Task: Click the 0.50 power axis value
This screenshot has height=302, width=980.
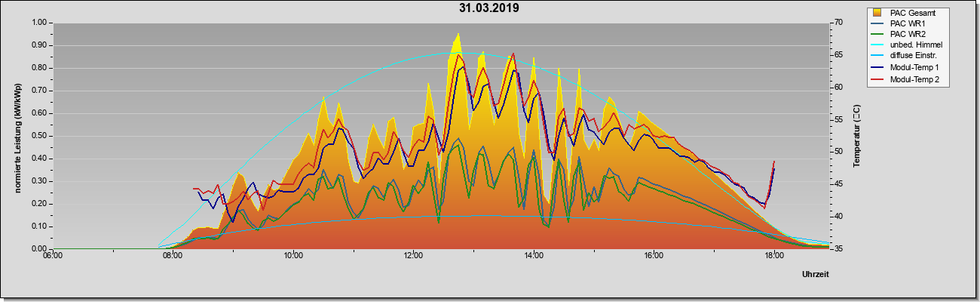Action: click(39, 136)
